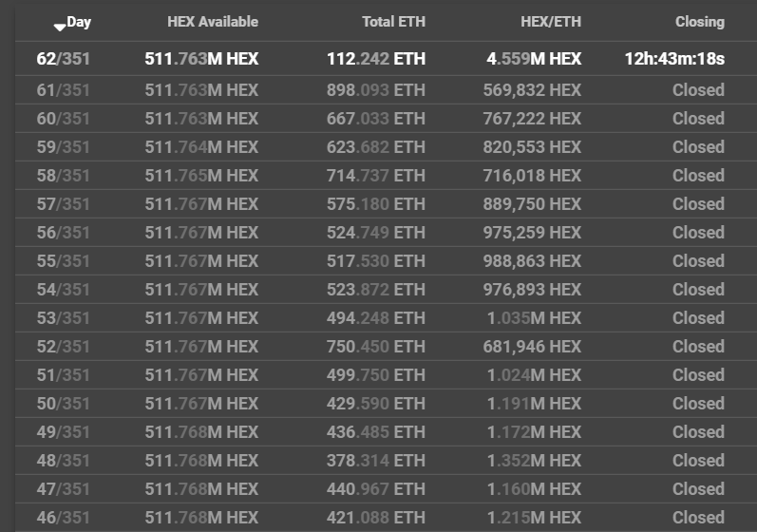Click the 523.872 ETH value for day 54
The image size is (757, 532).
point(376,289)
